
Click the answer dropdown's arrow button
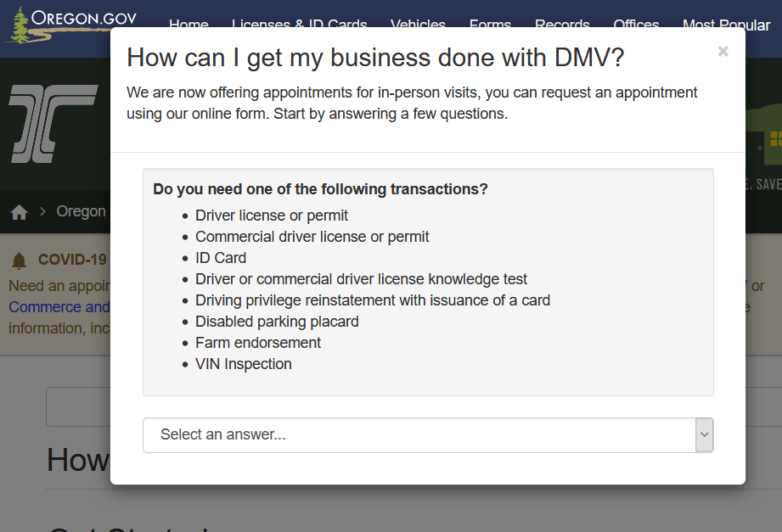pos(704,434)
